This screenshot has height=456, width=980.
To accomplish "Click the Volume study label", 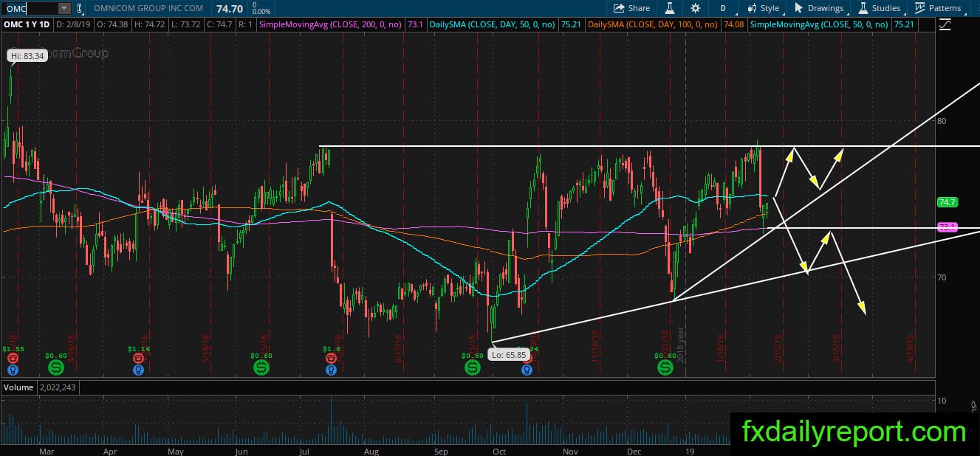I will tap(18, 387).
